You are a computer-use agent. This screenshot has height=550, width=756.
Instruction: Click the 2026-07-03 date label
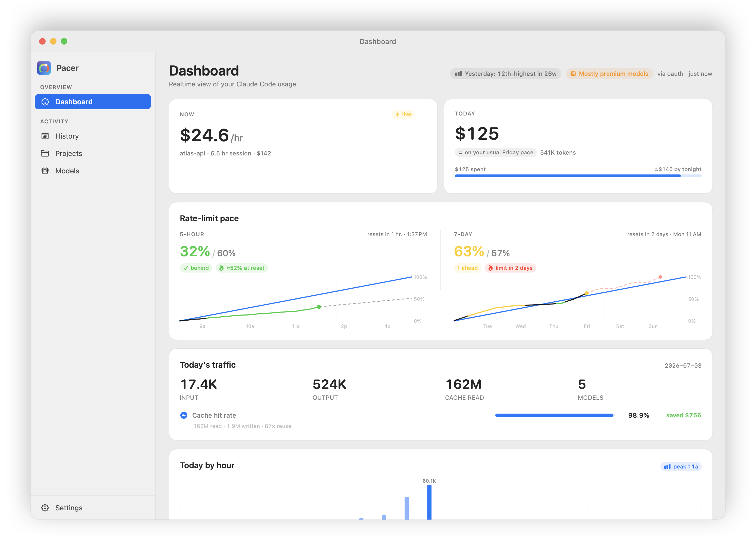683,365
